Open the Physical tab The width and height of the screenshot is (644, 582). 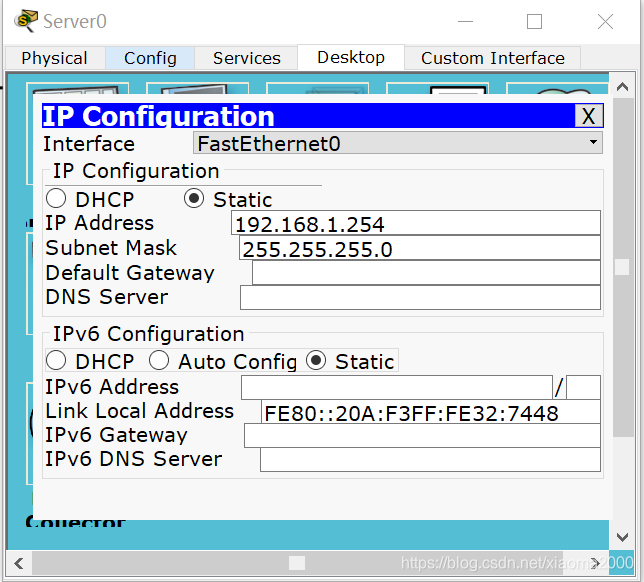(55, 58)
